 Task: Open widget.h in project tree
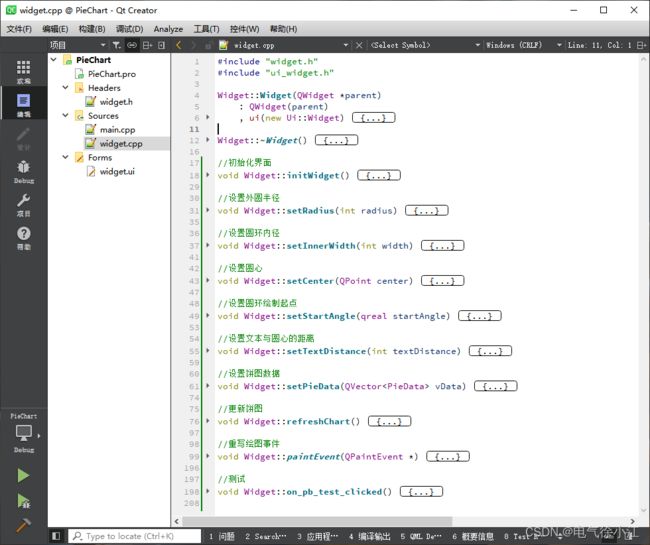point(116,102)
